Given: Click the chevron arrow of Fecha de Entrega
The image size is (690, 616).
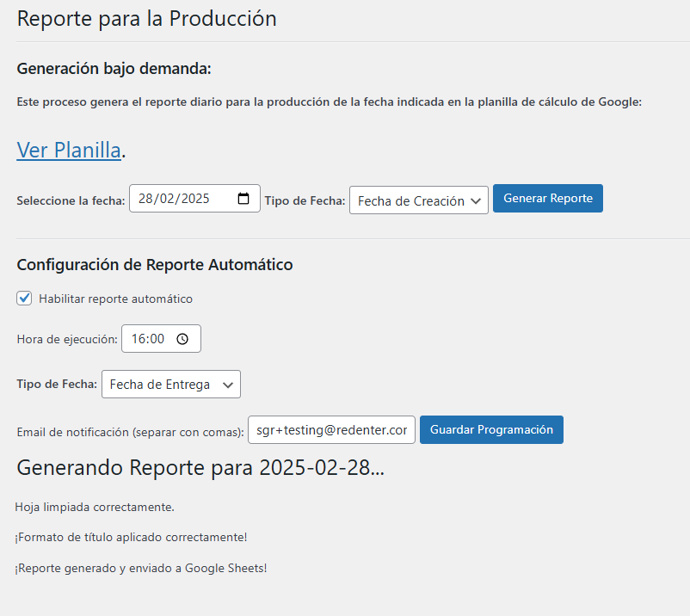Looking at the screenshot, I should (227, 385).
